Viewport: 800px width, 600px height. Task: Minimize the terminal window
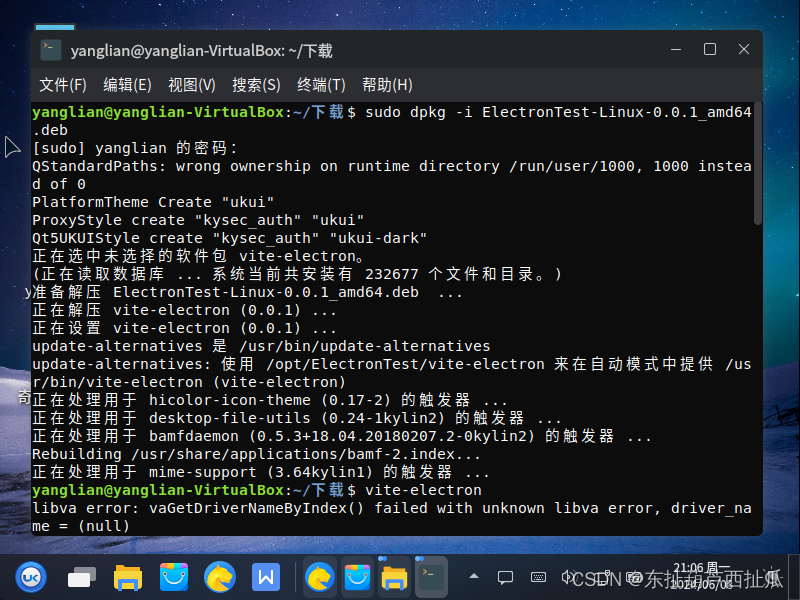[676, 49]
